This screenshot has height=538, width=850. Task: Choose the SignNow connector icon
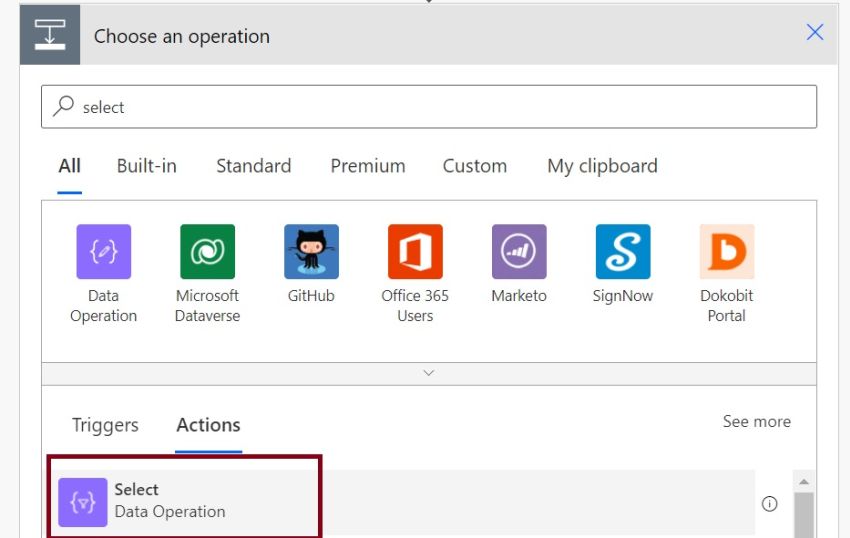pos(623,252)
